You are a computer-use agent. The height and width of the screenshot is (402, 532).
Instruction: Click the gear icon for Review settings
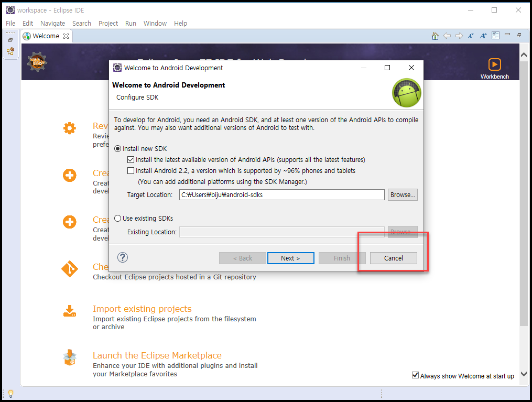[70, 128]
